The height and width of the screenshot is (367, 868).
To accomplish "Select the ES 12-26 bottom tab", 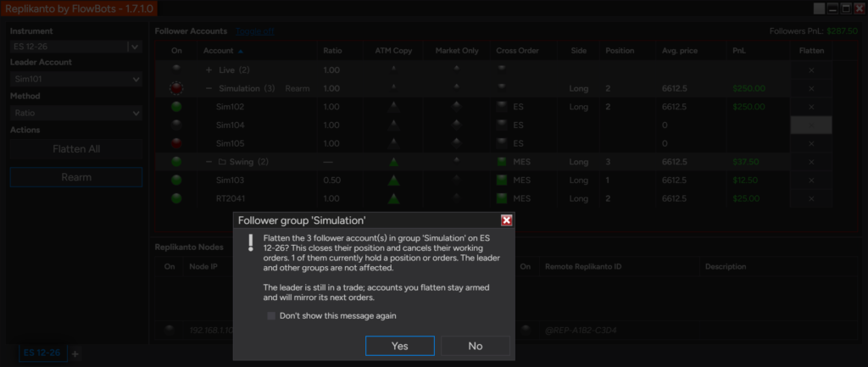I will (x=42, y=353).
